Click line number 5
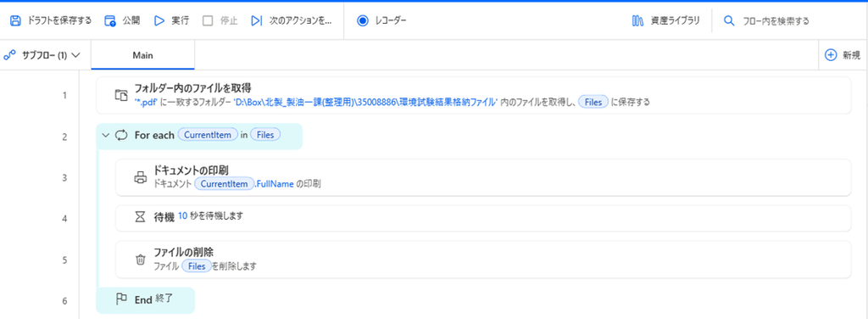The height and width of the screenshot is (319, 868). click(64, 260)
